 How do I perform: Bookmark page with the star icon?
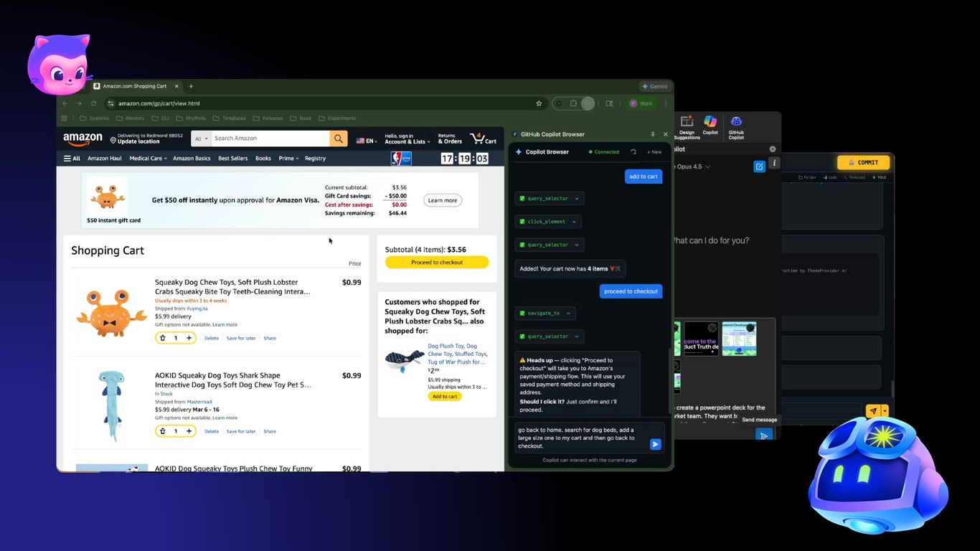[539, 103]
